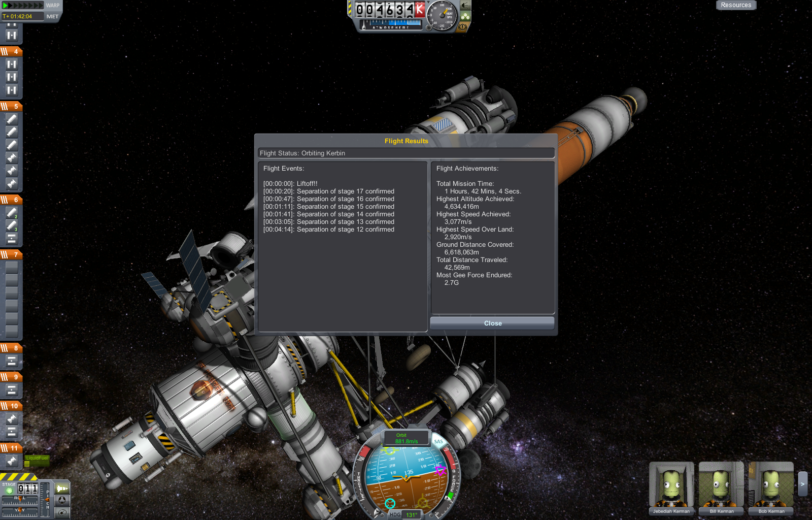This screenshot has width=812, height=520.
Task: Select the decoupler icon in stage 6
Action: 12,238
